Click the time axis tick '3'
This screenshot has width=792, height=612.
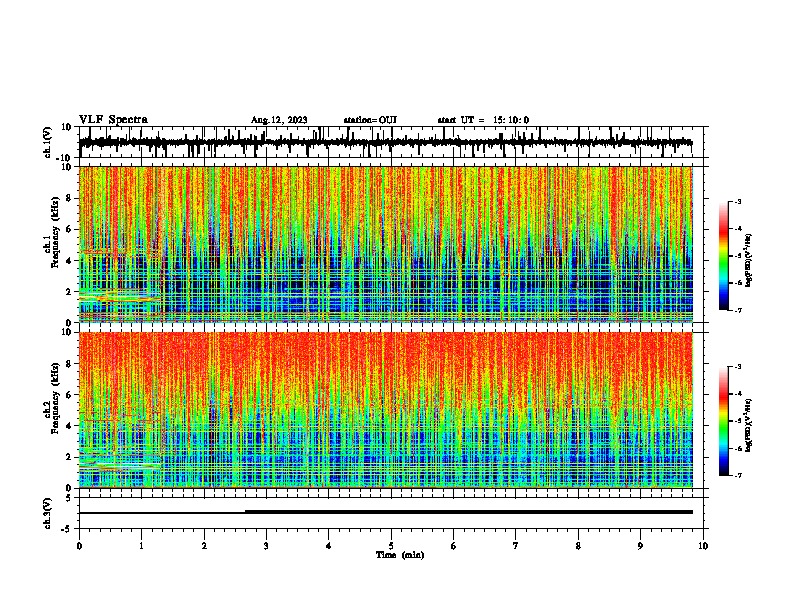pyautogui.click(x=266, y=546)
